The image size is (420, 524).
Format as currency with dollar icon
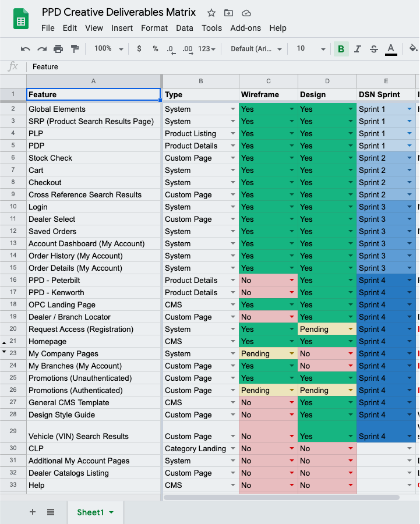point(139,49)
